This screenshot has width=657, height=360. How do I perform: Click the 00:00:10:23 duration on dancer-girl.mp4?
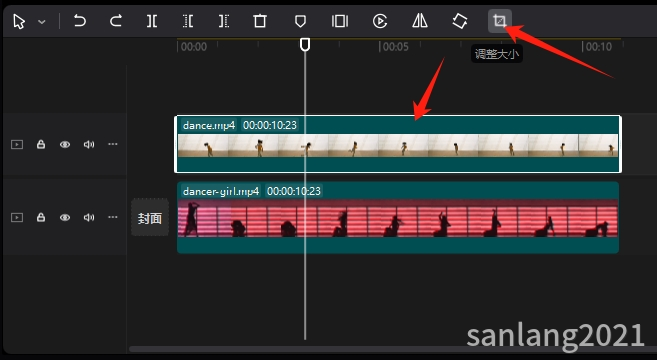pos(294,191)
